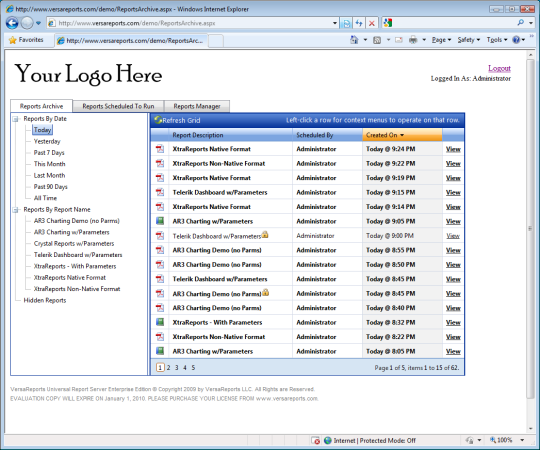This screenshot has height=450, width=540.
Task: Go to page 2 of the grid
Action: 168,368
